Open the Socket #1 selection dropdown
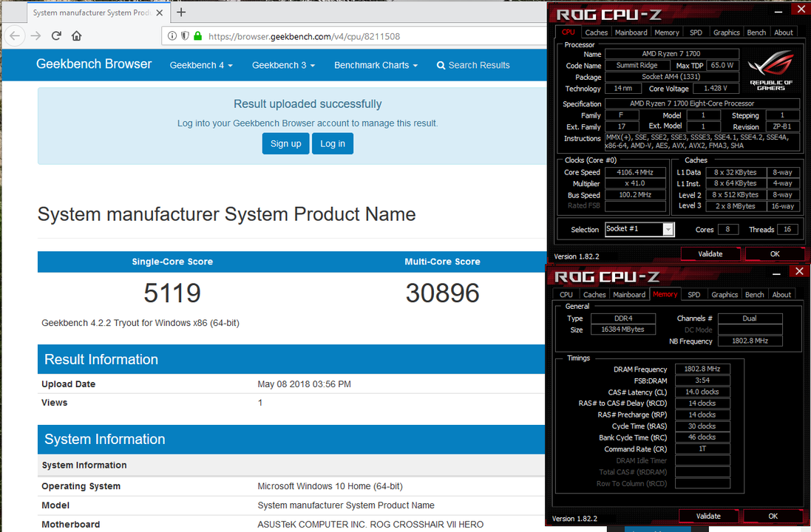The width and height of the screenshot is (811, 532). coord(668,229)
